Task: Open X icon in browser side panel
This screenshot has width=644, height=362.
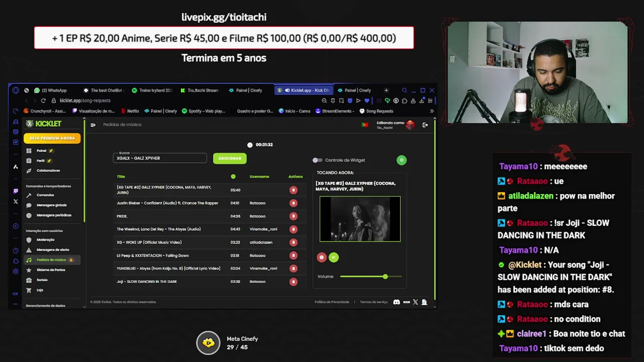Action: pyautogui.click(x=16, y=202)
